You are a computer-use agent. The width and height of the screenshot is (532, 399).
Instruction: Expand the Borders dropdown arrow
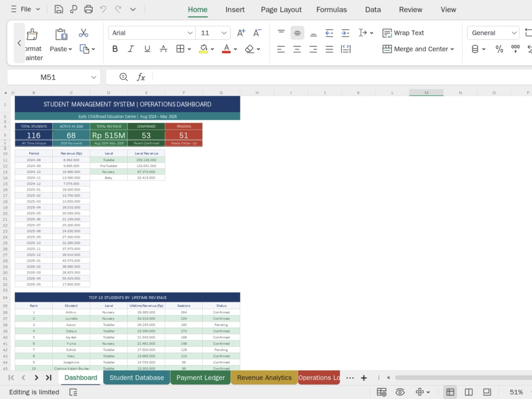click(189, 49)
